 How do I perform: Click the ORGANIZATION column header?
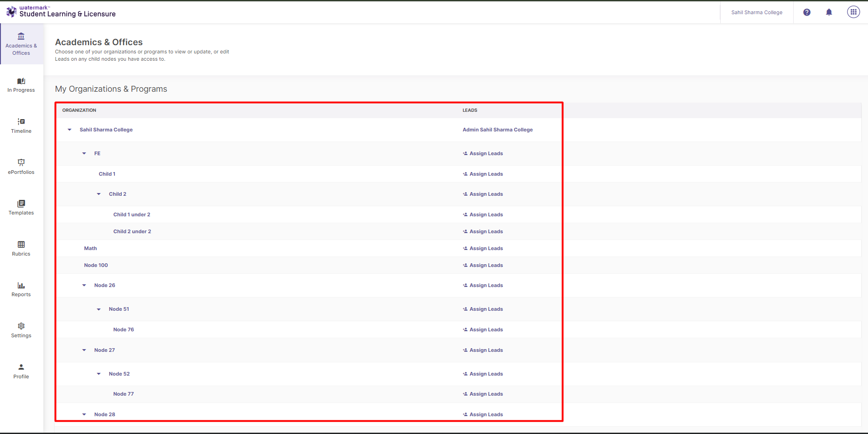[x=79, y=110]
